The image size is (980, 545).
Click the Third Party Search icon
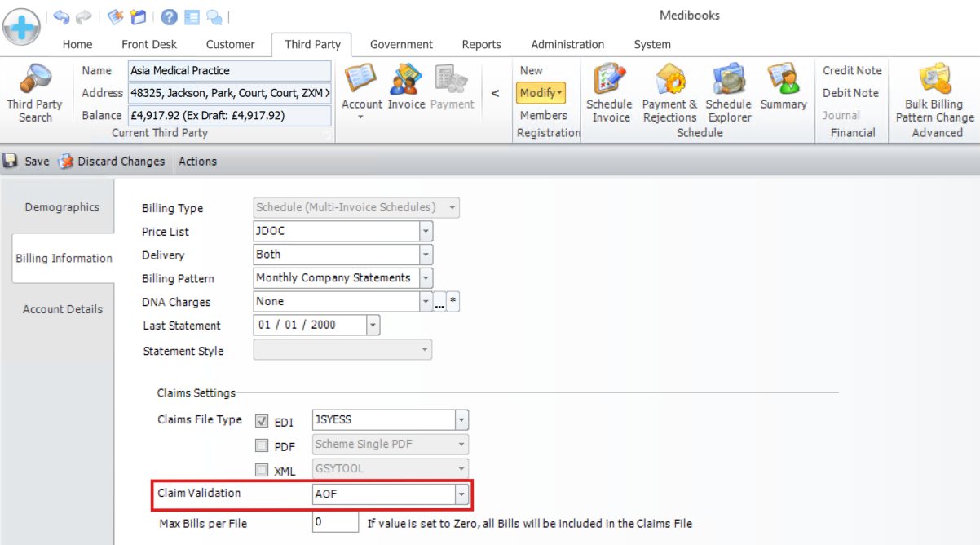tap(35, 82)
